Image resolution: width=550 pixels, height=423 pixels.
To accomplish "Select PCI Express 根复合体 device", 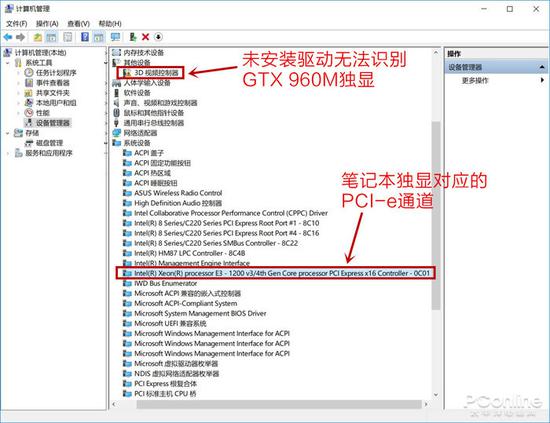I will 166,384.
